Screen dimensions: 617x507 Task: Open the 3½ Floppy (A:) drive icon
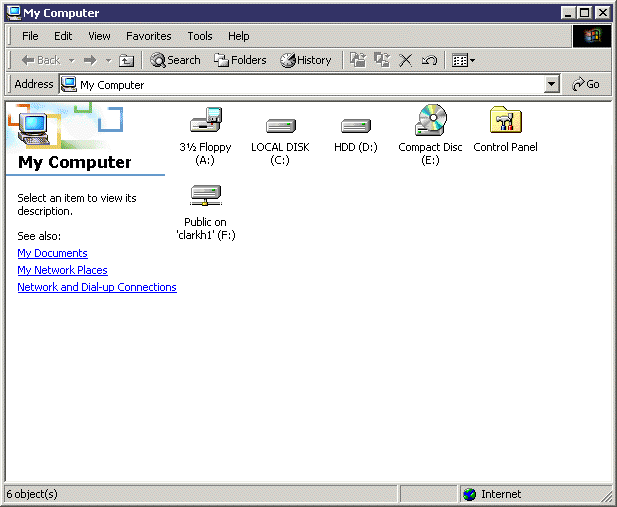pos(205,122)
